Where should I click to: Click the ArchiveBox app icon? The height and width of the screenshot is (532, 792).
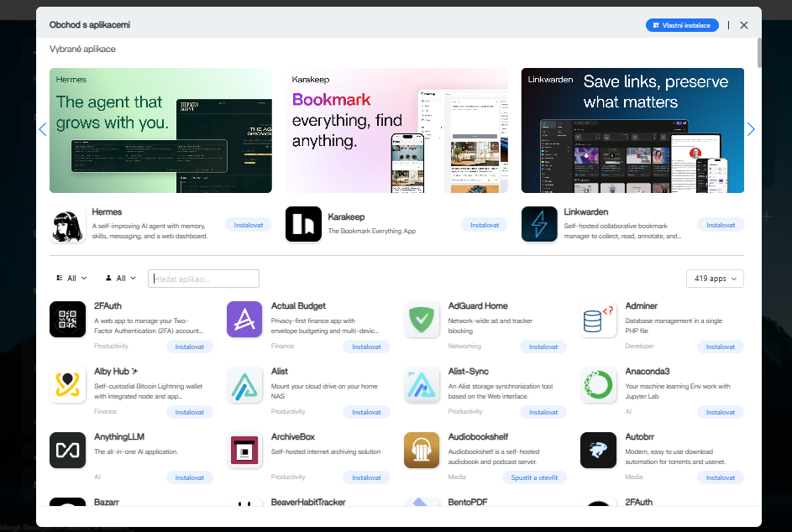tap(244, 451)
